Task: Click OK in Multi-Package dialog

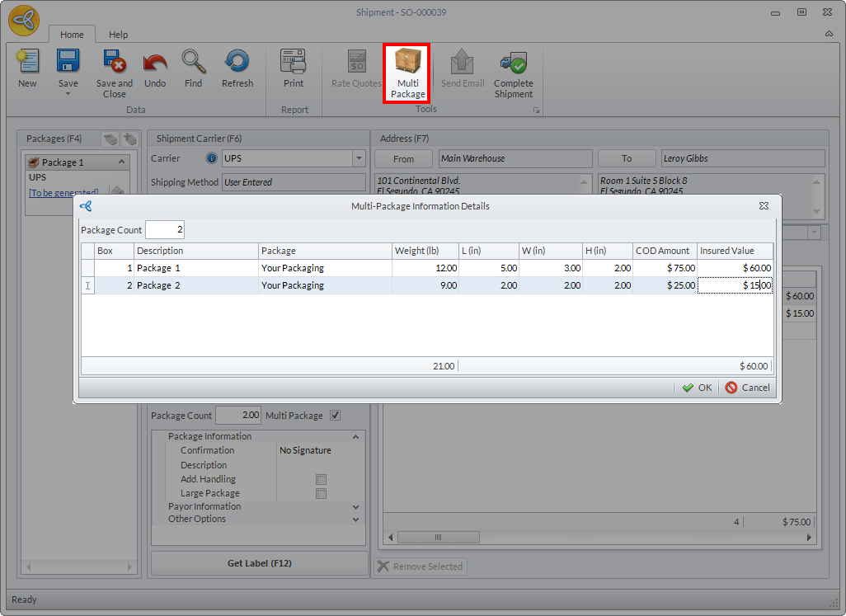Action: point(697,388)
